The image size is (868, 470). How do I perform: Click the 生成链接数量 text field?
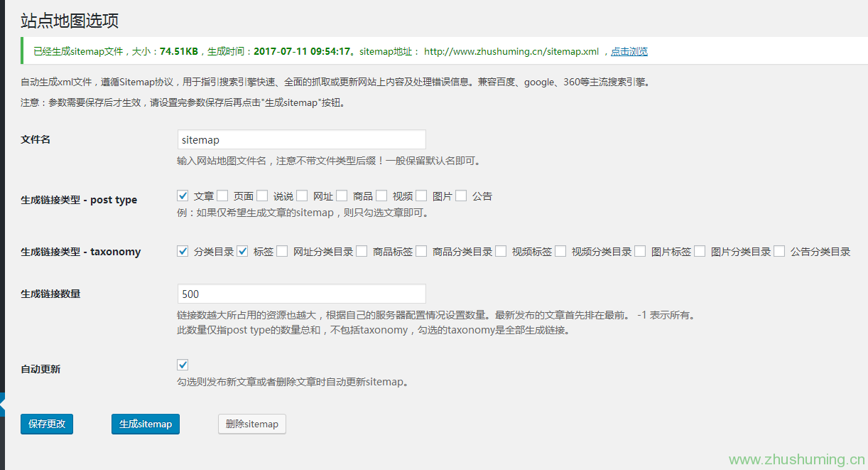301,294
